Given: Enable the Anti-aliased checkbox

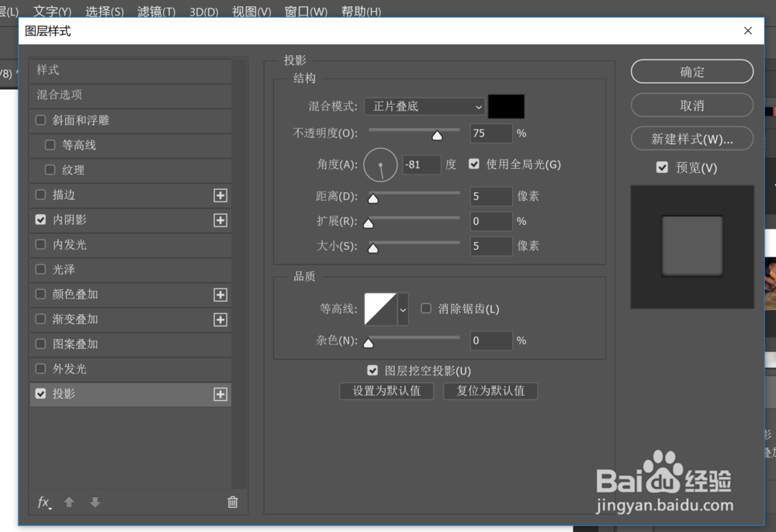Looking at the screenshot, I should click(x=426, y=307).
